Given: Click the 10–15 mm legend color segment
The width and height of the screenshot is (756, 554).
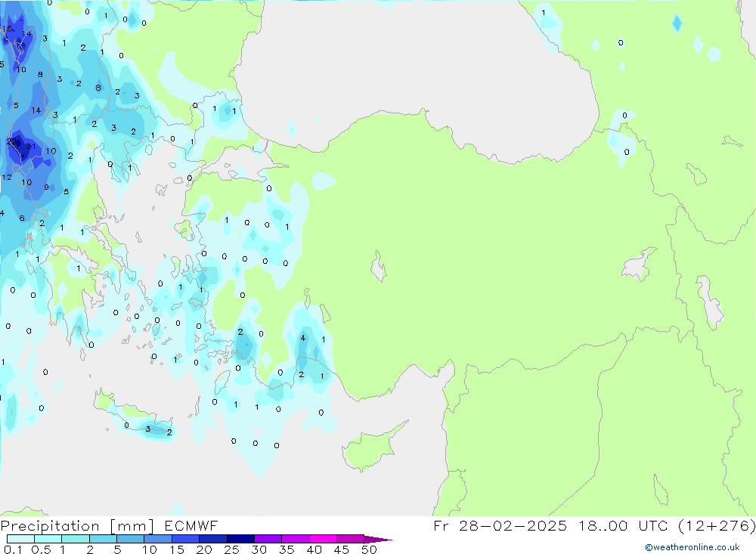Looking at the screenshot, I should [x=158, y=539].
